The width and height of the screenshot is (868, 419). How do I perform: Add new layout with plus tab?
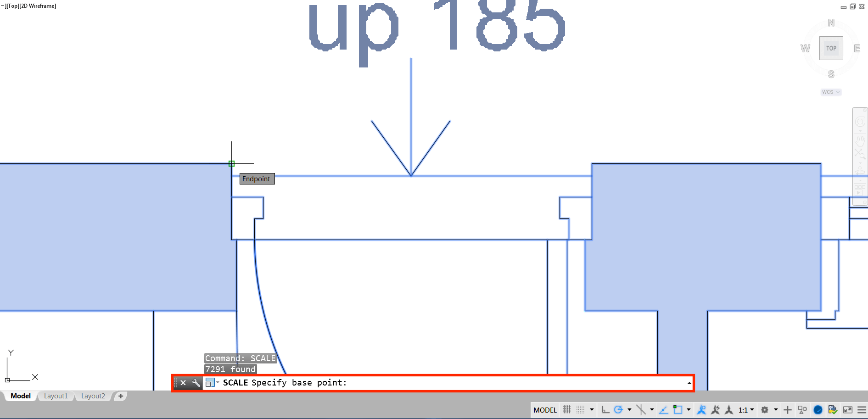pos(121,396)
